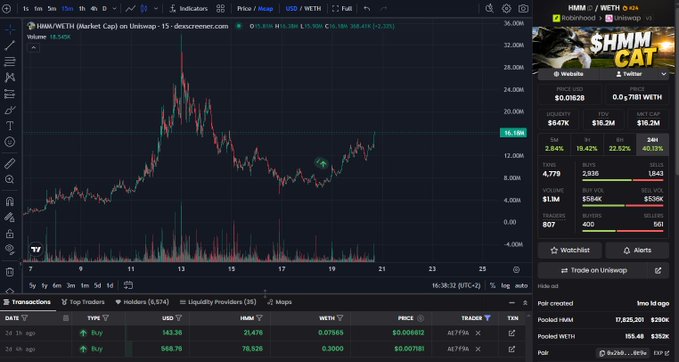Select the 6H stats tab
This screenshot has height=362, width=679.
(619, 145)
